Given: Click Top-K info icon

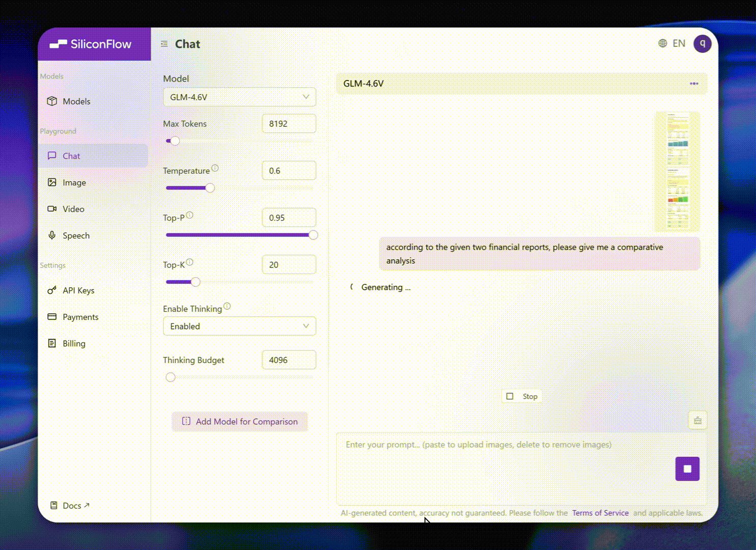Looking at the screenshot, I should (190, 262).
